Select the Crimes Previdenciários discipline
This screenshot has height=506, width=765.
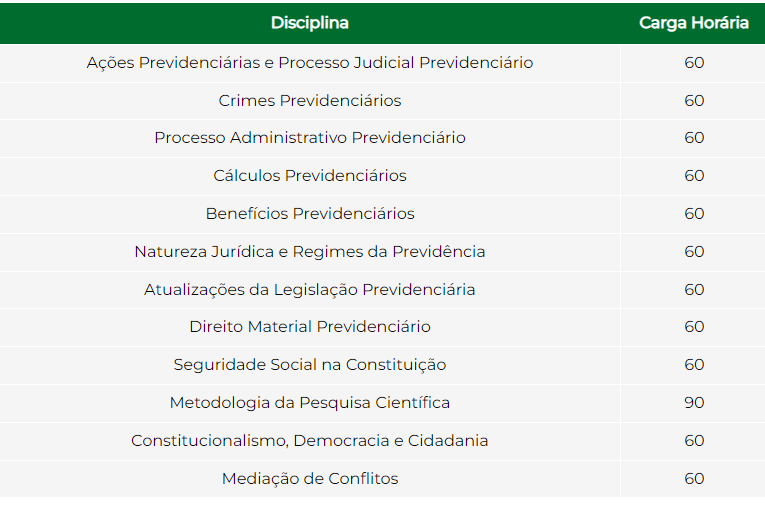[310, 101]
